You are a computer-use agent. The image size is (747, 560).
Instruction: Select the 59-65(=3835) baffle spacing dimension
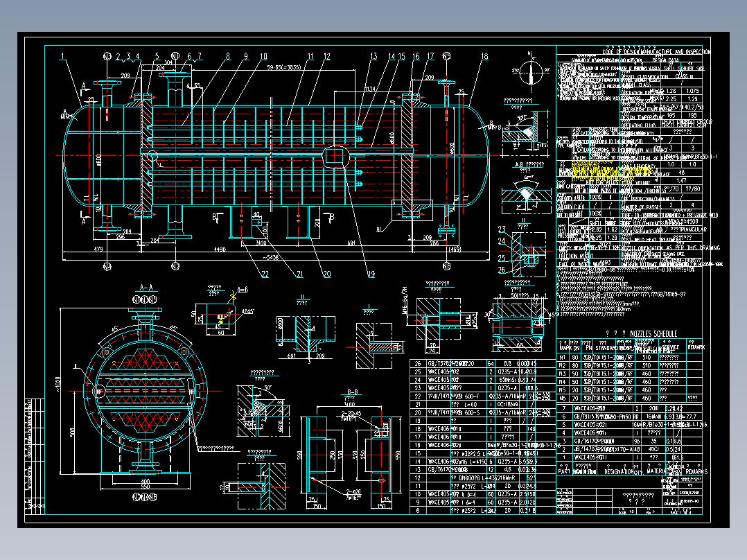(x=283, y=67)
